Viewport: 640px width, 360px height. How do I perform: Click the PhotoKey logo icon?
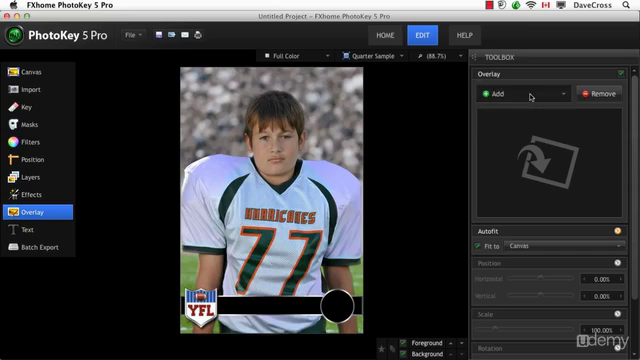point(15,36)
